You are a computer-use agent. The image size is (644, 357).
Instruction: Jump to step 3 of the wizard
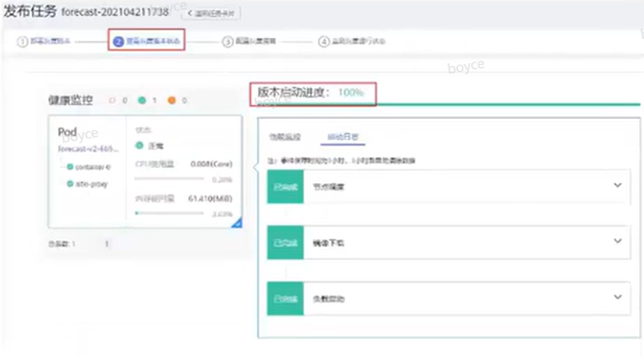(248, 42)
